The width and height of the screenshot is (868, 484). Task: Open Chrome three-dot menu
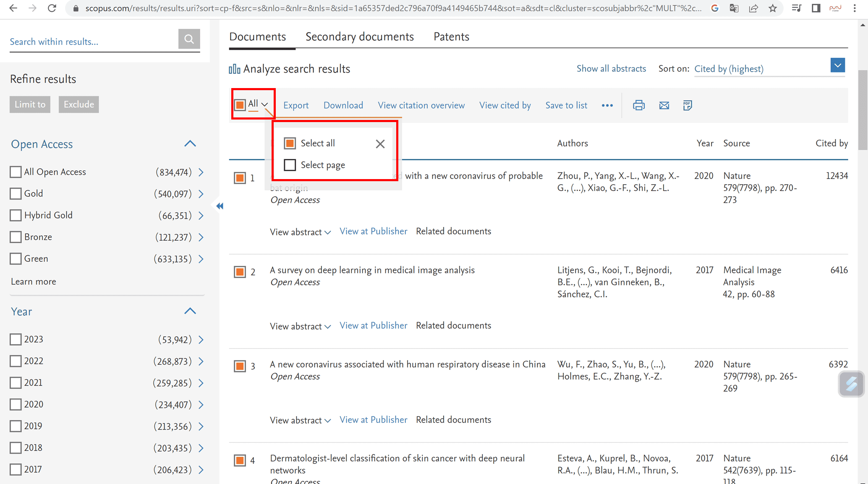(855, 8)
